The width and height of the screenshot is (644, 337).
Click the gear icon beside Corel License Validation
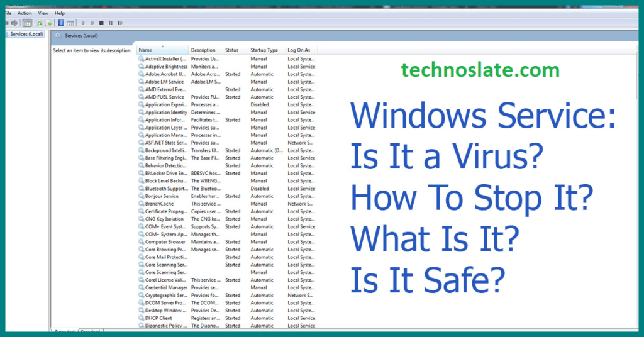point(142,280)
